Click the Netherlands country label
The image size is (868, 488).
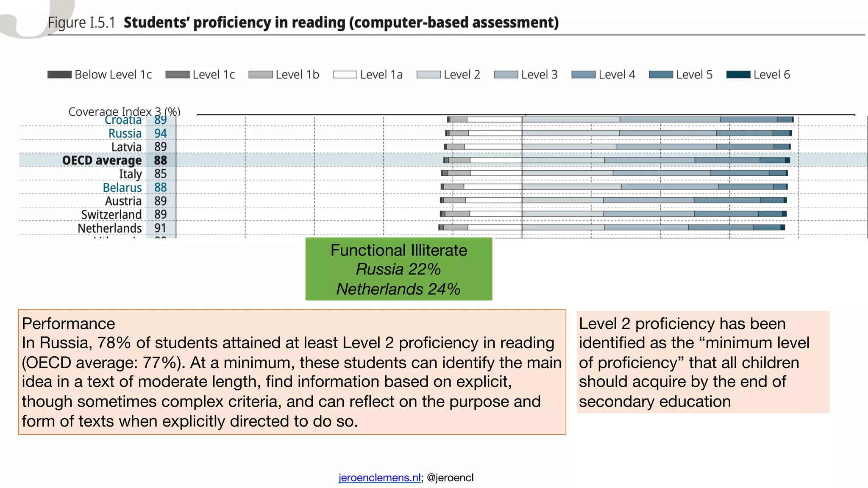(x=109, y=228)
